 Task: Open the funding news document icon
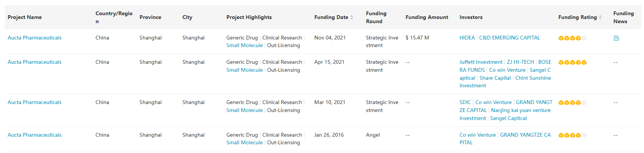coord(616,38)
